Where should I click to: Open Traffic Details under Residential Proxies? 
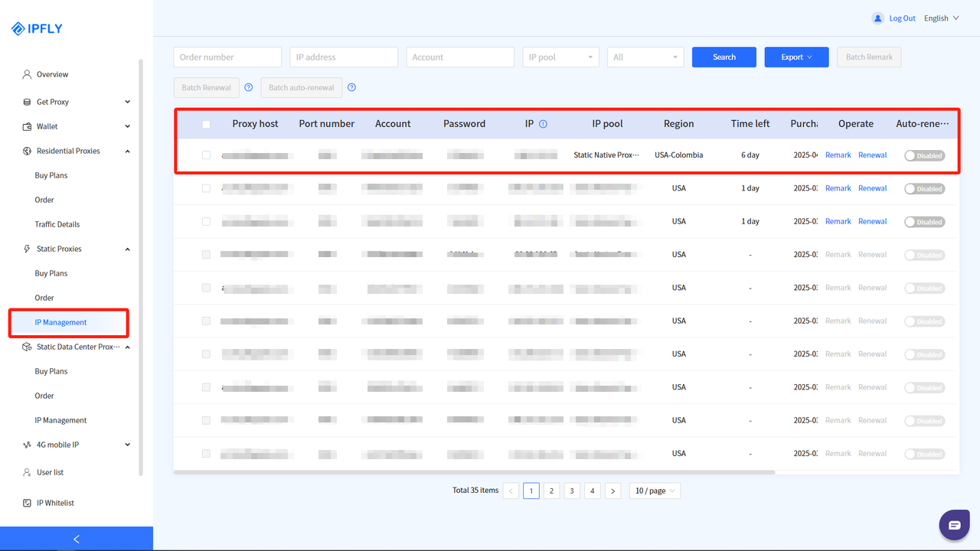point(58,223)
